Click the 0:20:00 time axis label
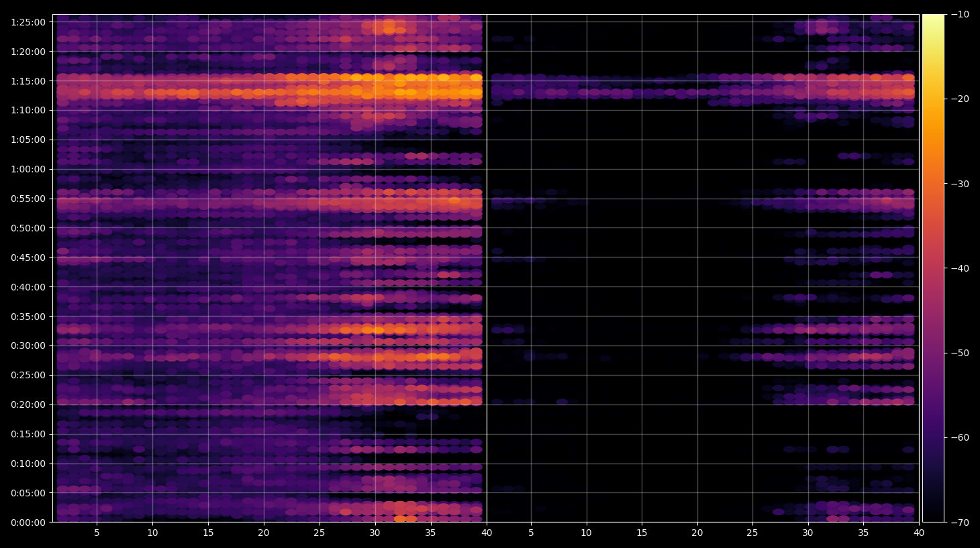Viewport: 980px width, 548px height. (28, 405)
